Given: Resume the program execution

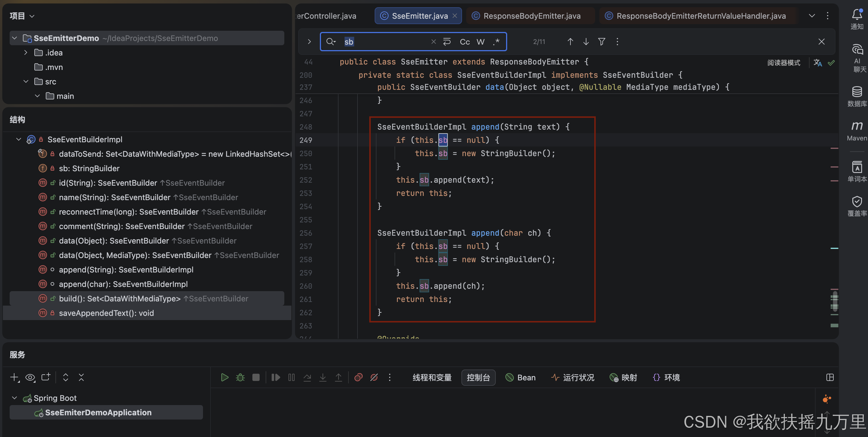Looking at the screenshot, I should [276, 377].
